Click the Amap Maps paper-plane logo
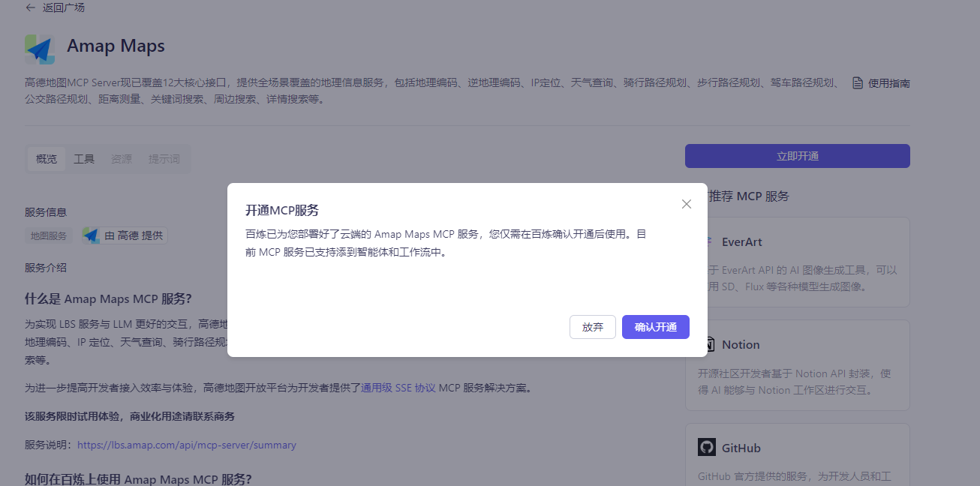The width and height of the screenshot is (980, 486). 40,49
